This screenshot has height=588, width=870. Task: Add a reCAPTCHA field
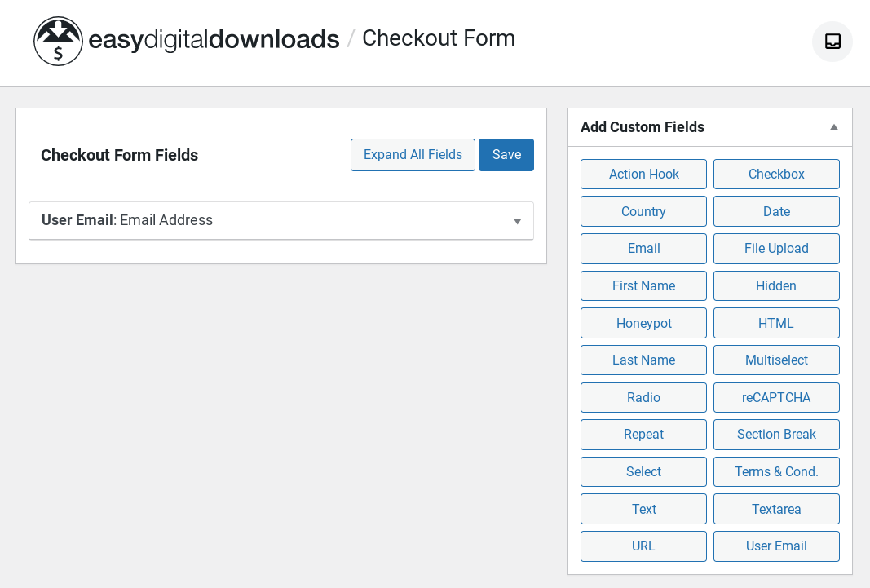coord(776,397)
